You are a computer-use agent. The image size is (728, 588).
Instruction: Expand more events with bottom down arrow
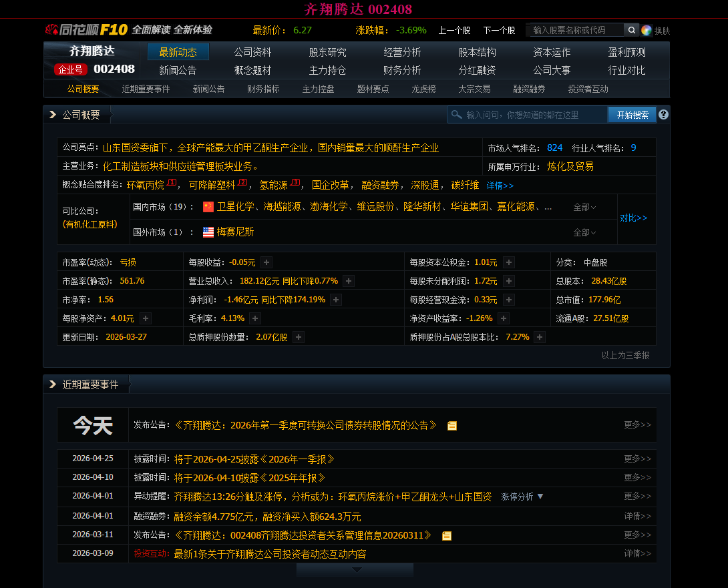[x=355, y=569]
